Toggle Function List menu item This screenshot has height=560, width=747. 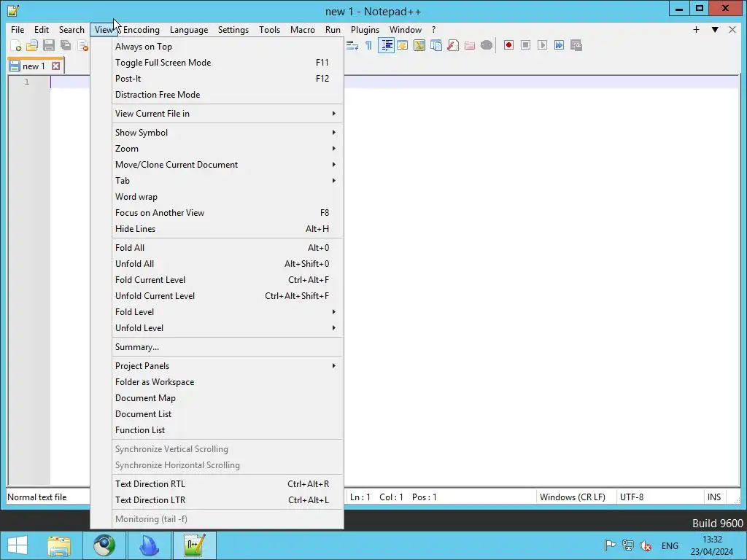(228, 430)
